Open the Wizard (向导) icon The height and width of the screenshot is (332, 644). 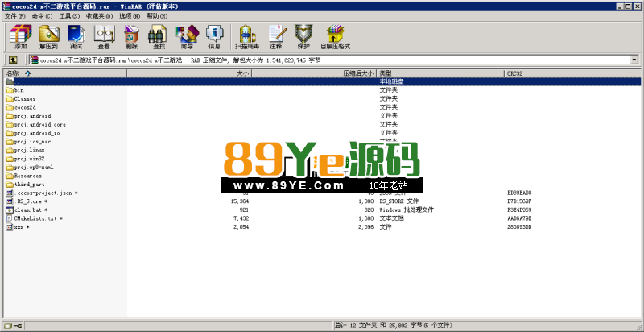[x=187, y=37]
